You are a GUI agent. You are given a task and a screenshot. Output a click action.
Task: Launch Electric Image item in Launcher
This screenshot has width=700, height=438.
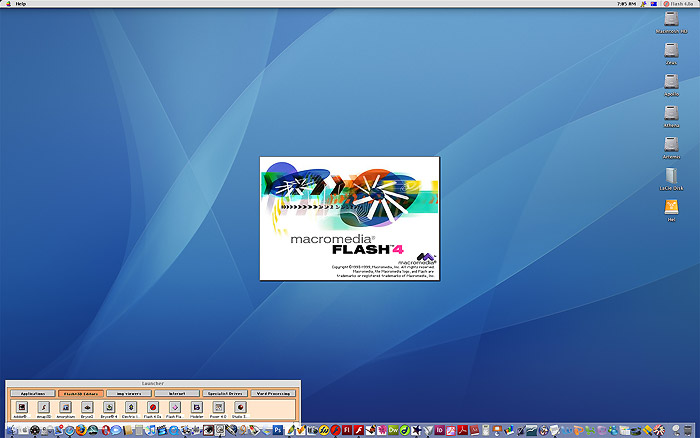pyautogui.click(x=131, y=407)
